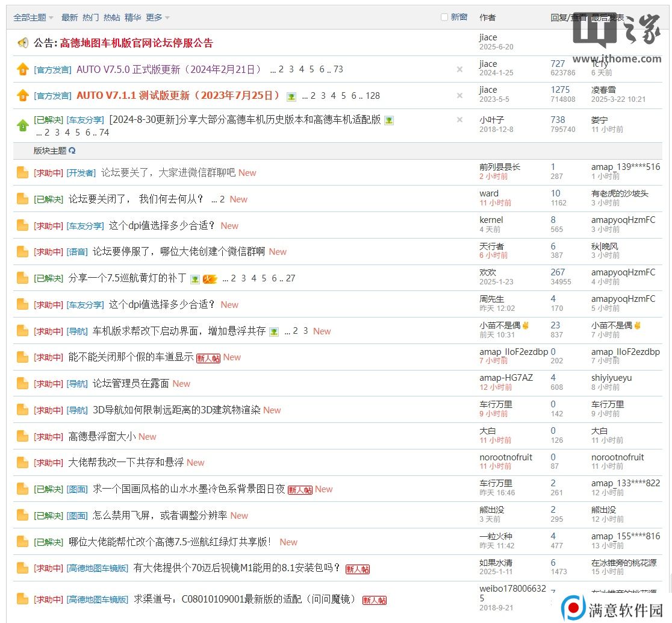Click the folder icon for 论坛管理员在露面
This screenshot has height=623, width=672.
[x=22, y=383]
